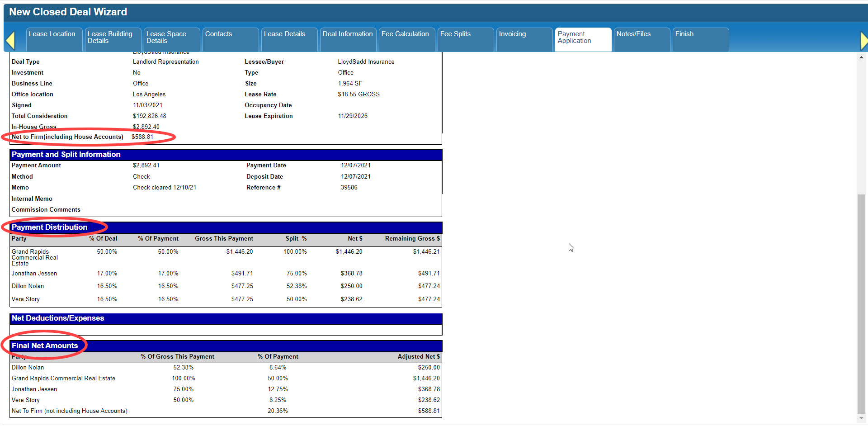Click the left yellow wizard navigation arrow
This screenshot has width=868, height=426.
(10, 40)
